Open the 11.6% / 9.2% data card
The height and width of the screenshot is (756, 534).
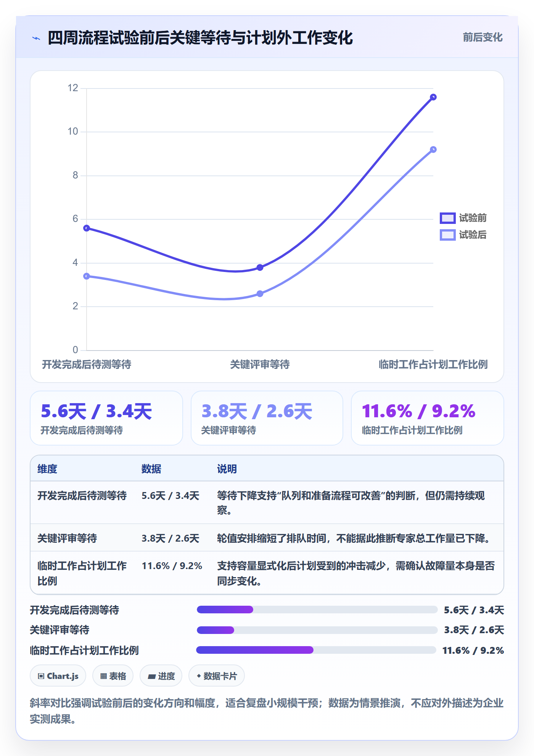(428, 418)
